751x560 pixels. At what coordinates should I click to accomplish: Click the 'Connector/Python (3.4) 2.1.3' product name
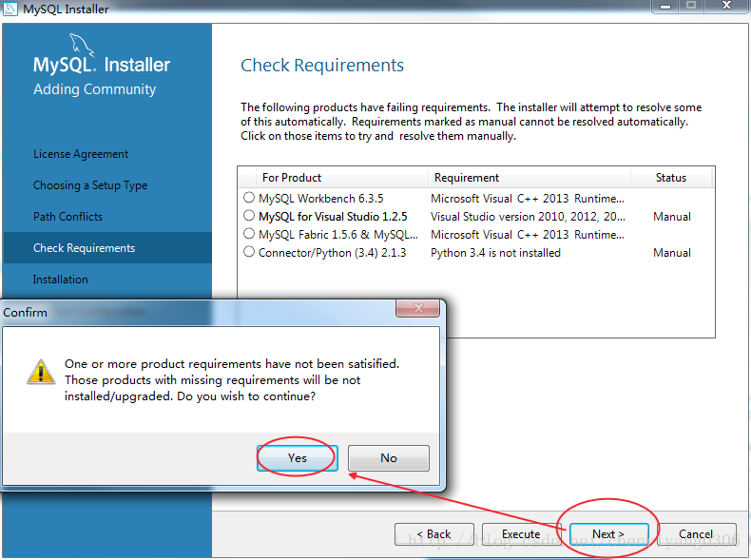point(333,253)
